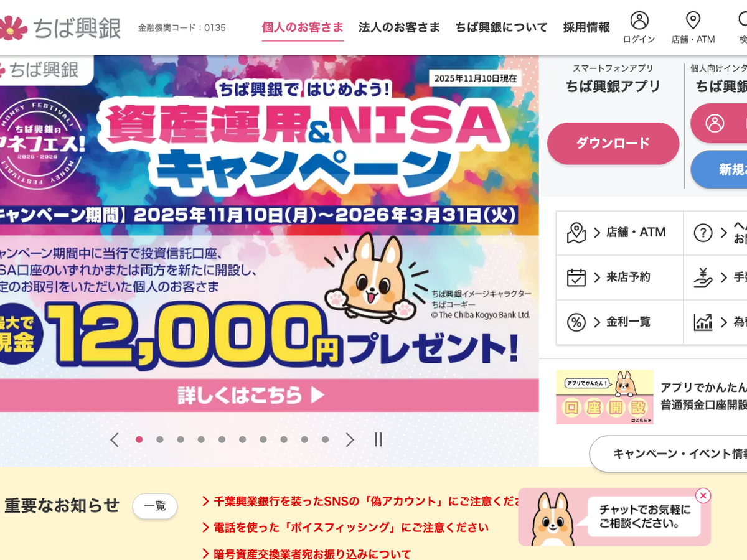The height and width of the screenshot is (560, 747).
Task: Open the 口座開設 app banner thumbnail
Action: pos(604,397)
